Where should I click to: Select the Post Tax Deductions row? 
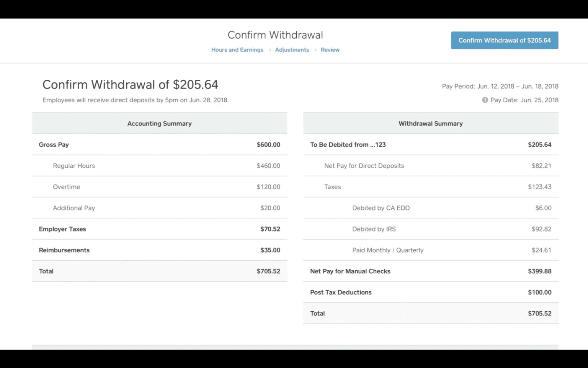click(430, 292)
